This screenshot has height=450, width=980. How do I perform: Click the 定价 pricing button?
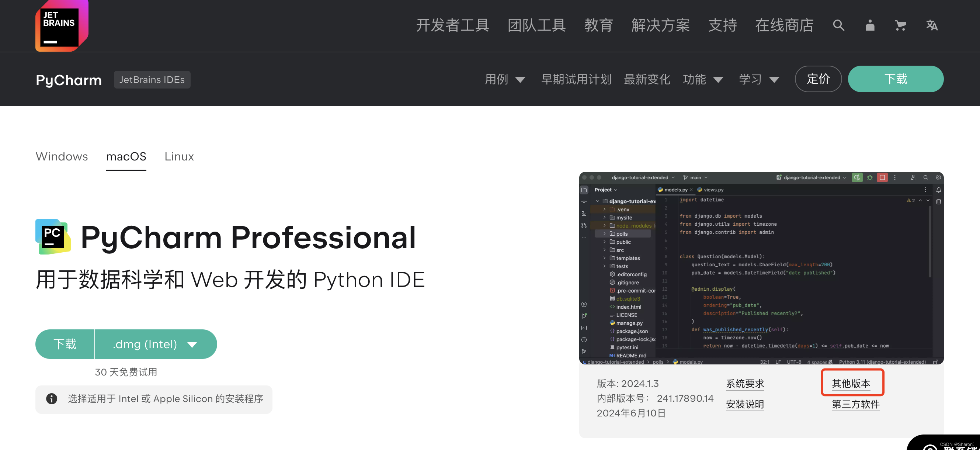coord(818,79)
